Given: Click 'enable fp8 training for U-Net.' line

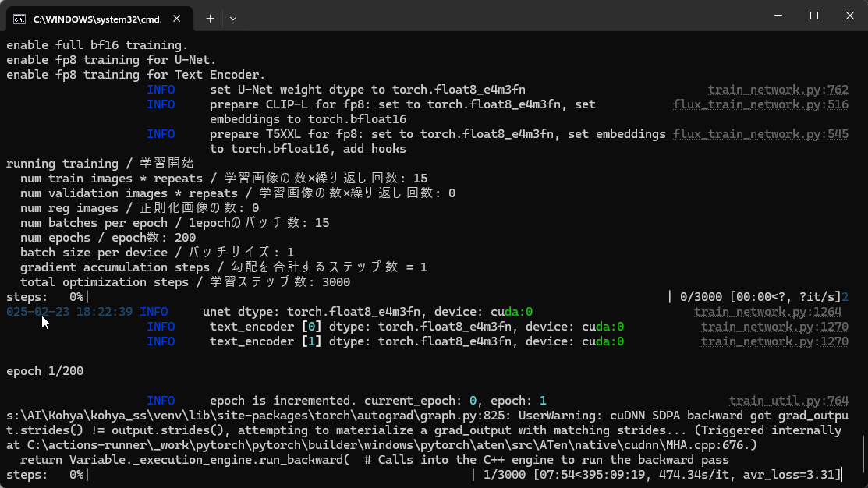Looking at the screenshot, I should coord(112,60).
